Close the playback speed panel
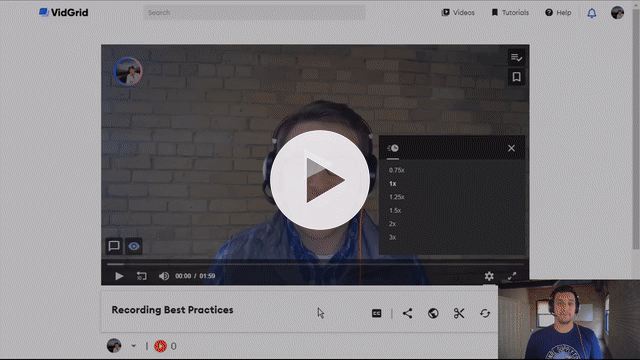Screen dimensions: 640x360 click(x=511, y=148)
